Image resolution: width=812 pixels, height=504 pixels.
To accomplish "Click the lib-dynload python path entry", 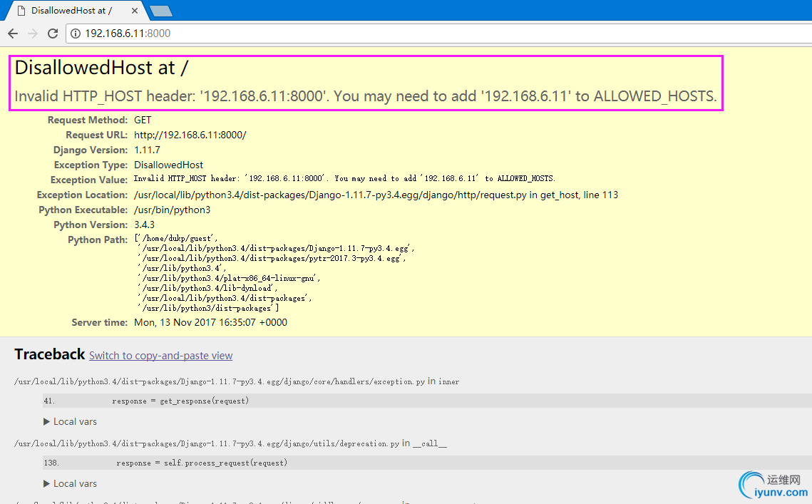I will tap(207, 288).
